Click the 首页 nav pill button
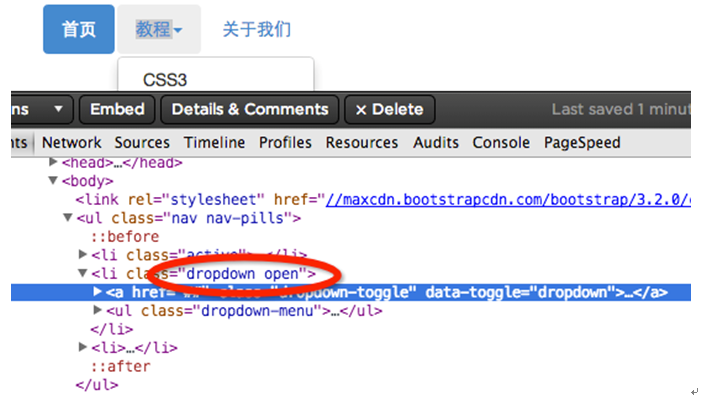 [79, 29]
